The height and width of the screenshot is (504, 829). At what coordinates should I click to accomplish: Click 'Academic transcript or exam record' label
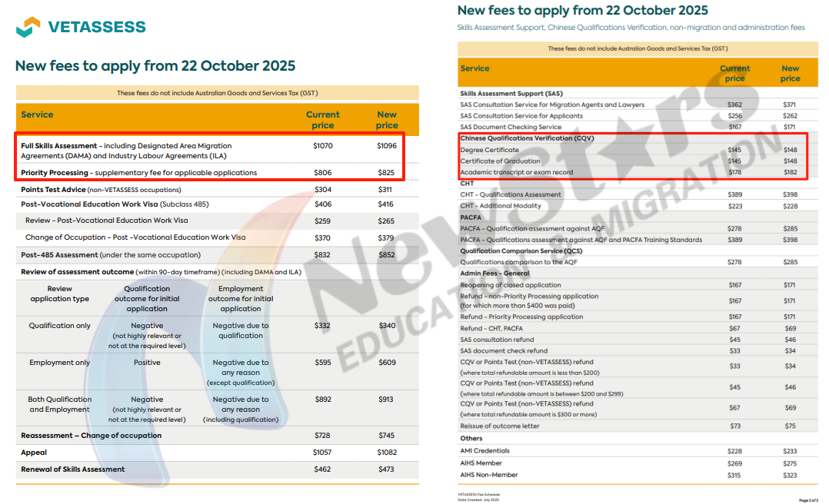click(x=517, y=172)
